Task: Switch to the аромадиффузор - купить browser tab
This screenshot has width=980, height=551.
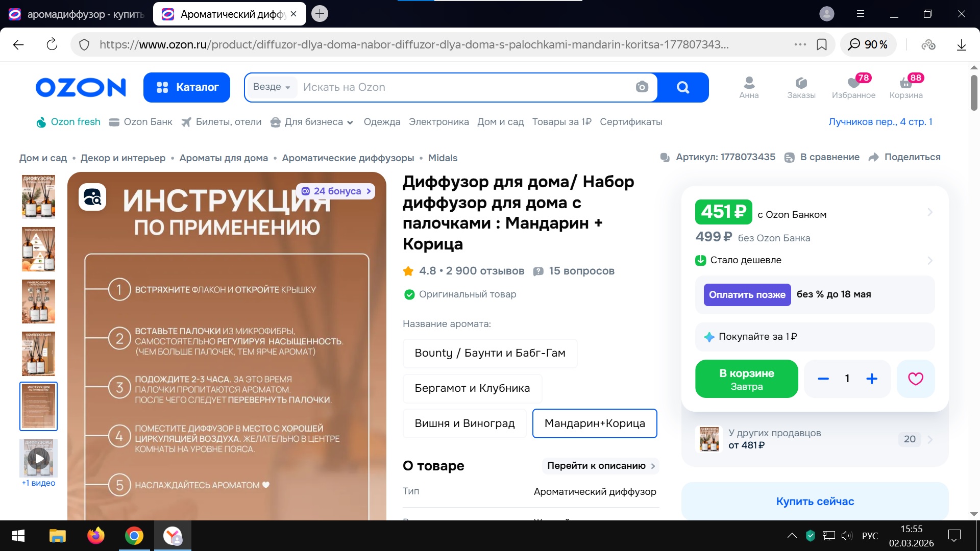Action: (77, 14)
